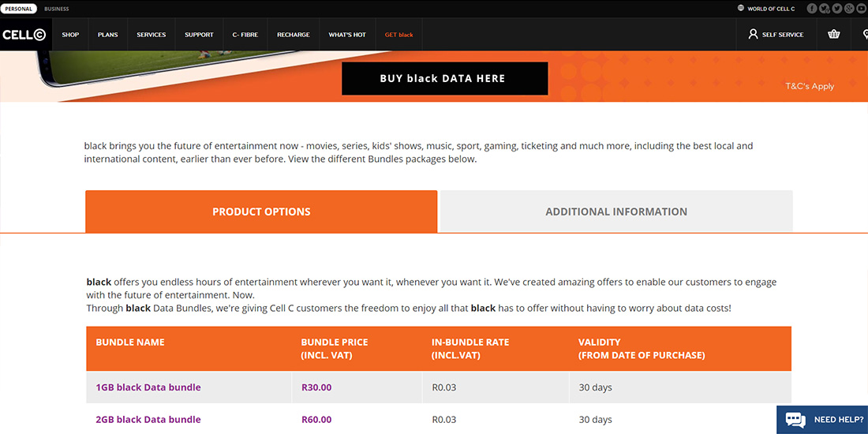Click the R0.03 rate in 1GB row
The width and height of the screenshot is (868, 434).
[444, 387]
